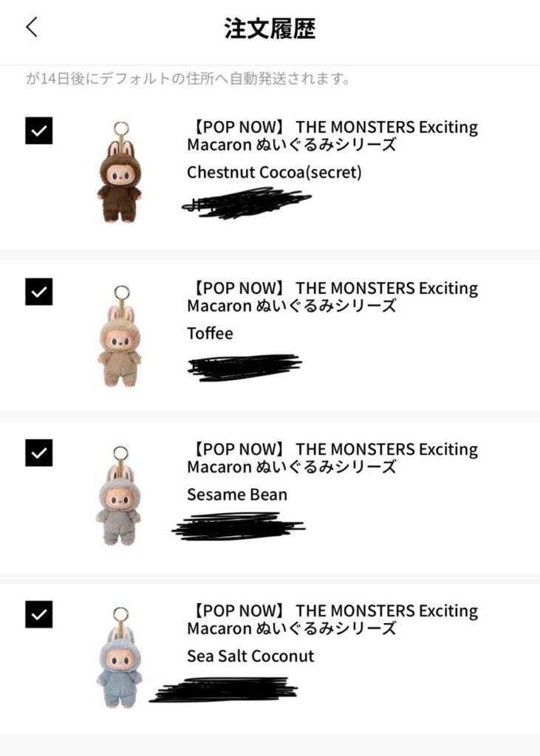Click the product title above Toffee
The image size is (540, 756).
tap(332, 296)
